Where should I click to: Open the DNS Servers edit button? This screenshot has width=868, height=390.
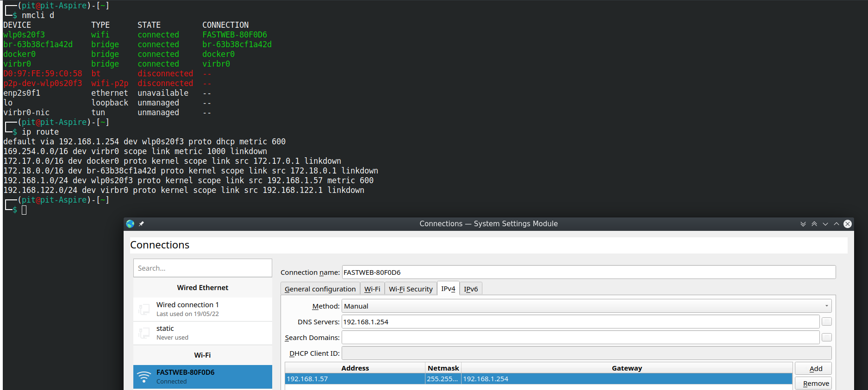pos(827,322)
